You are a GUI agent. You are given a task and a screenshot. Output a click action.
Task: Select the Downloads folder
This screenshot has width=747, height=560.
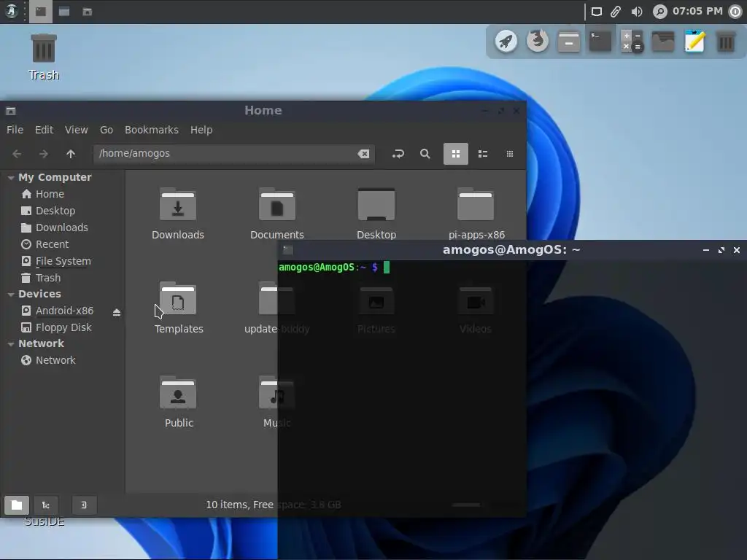click(x=178, y=214)
